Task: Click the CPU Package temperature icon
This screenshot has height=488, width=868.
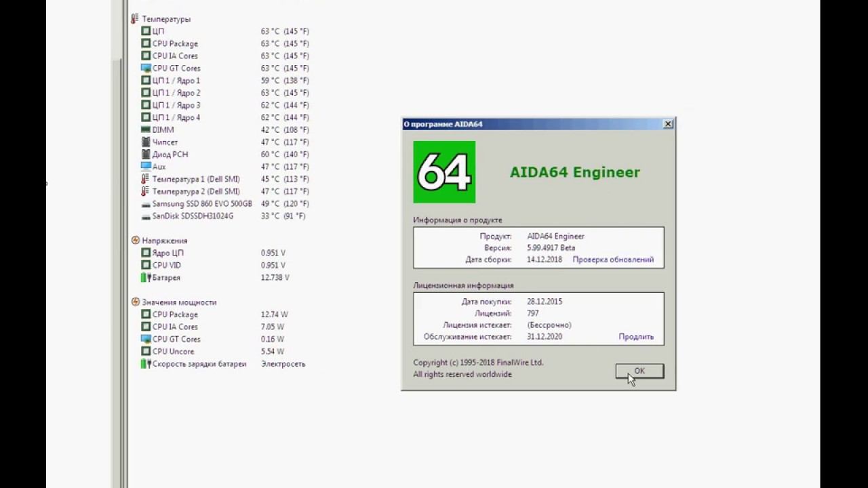Action: (x=146, y=43)
